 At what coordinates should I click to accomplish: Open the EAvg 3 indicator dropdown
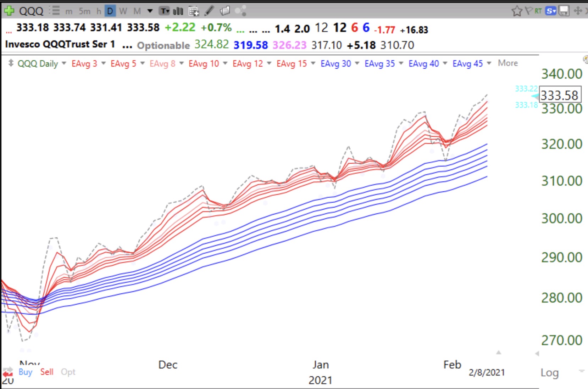click(x=104, y=63)
